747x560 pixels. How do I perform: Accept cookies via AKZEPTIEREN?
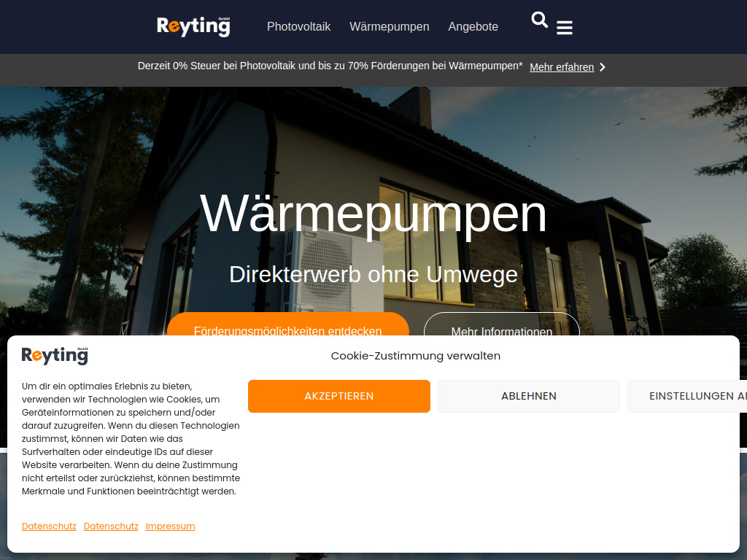pos(338,396)
